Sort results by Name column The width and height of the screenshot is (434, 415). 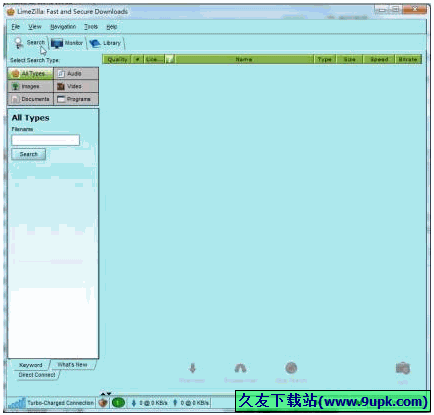click(244, 59)
